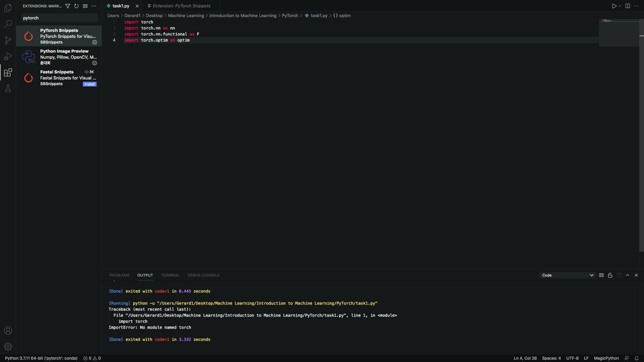Open MagicPython language mode selector
Screen dimensions: 644x362
click(606, 358)
